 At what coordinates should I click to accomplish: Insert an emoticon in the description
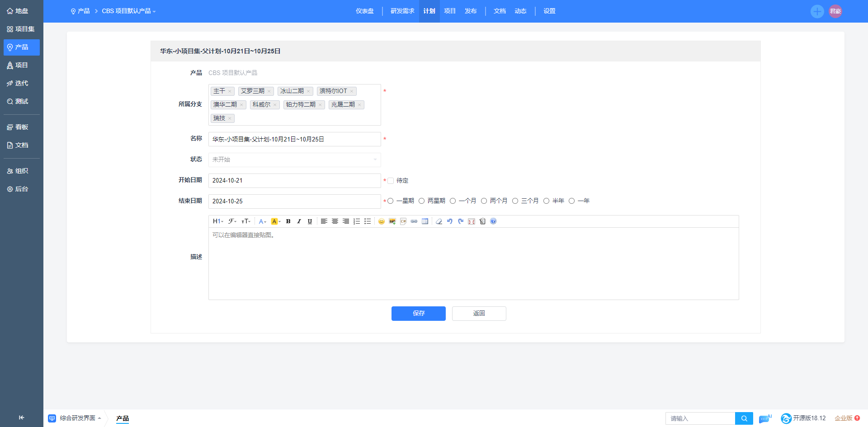tap(381, 221)
